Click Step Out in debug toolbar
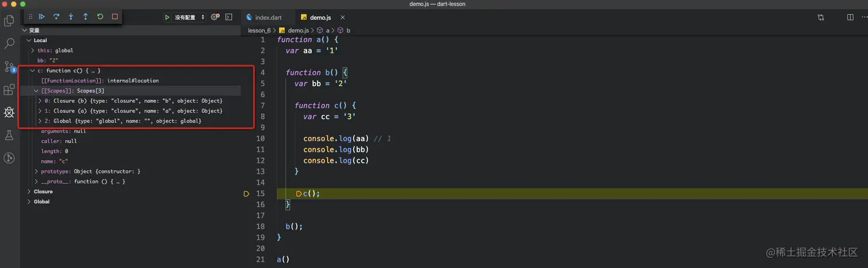The width and height of the screenshot is (868, 268). [x=86, y=17]
